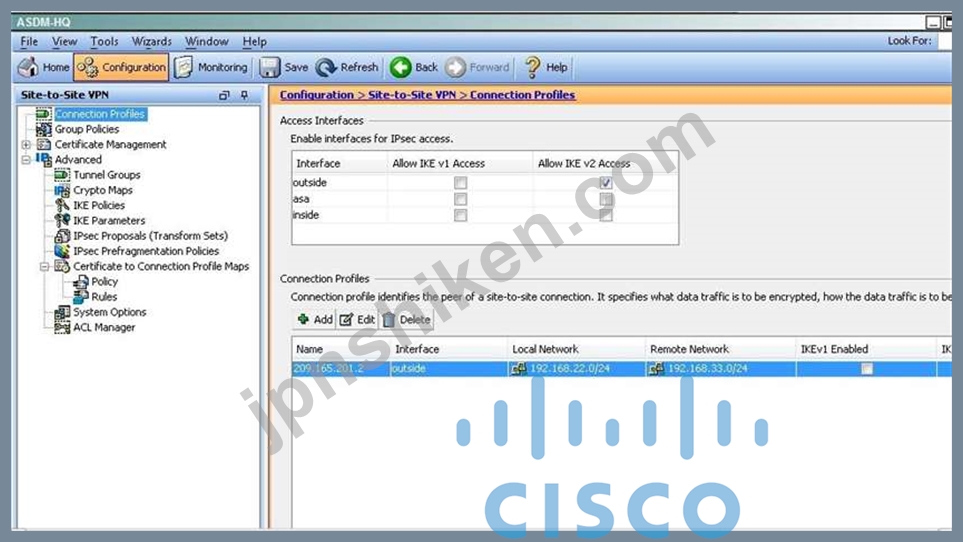This screenshot has height=542, width=963.
Task: Pin the Site-to-Site VPN panel
Action: point(244,95)
